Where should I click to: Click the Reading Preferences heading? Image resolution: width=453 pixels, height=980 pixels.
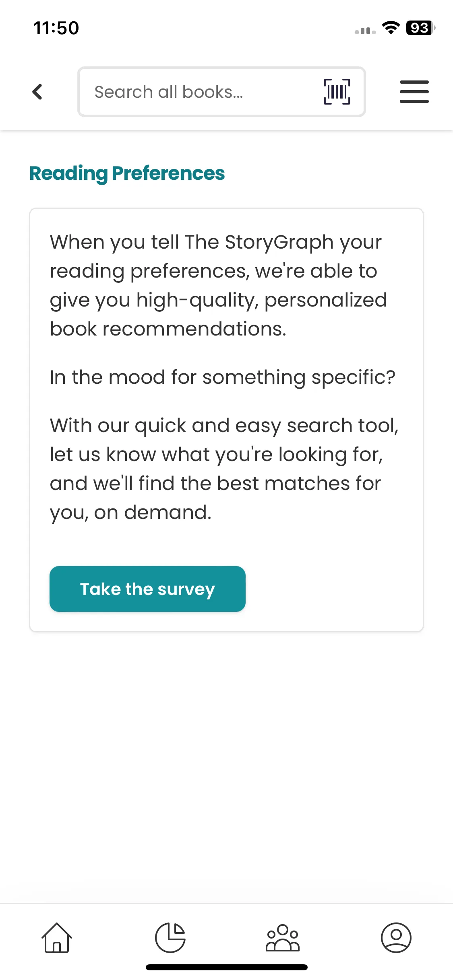127,173
